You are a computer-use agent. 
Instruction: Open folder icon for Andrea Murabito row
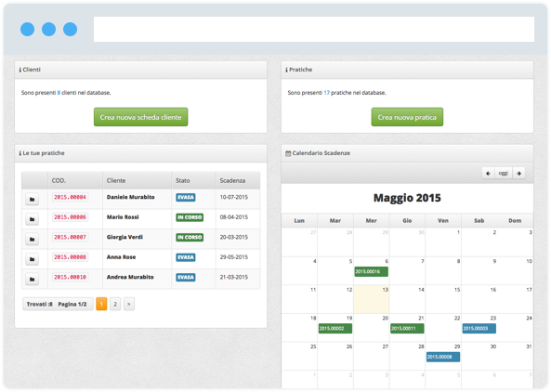tap(32, 280)
